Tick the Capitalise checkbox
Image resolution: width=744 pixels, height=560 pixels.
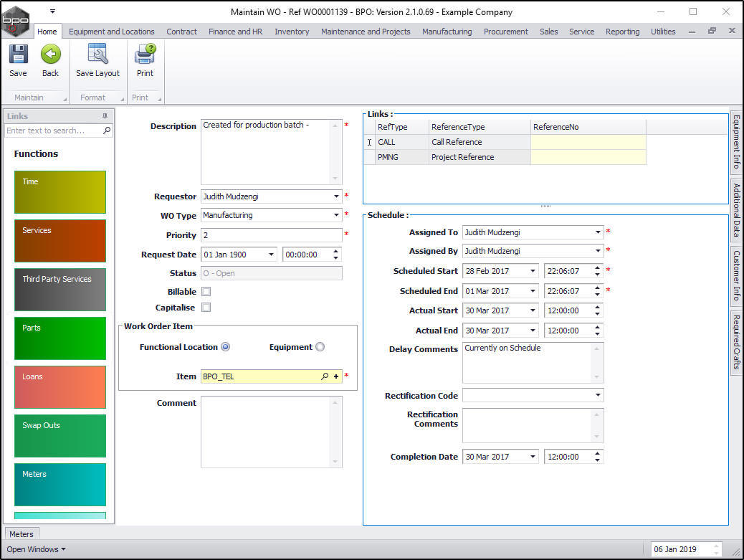[x=206, y=308]
